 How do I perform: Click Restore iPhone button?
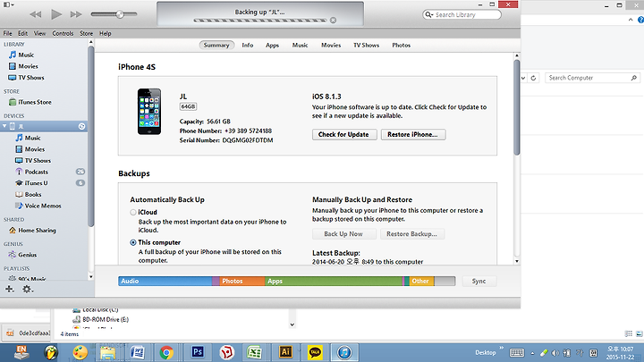[x=412, y=135]
